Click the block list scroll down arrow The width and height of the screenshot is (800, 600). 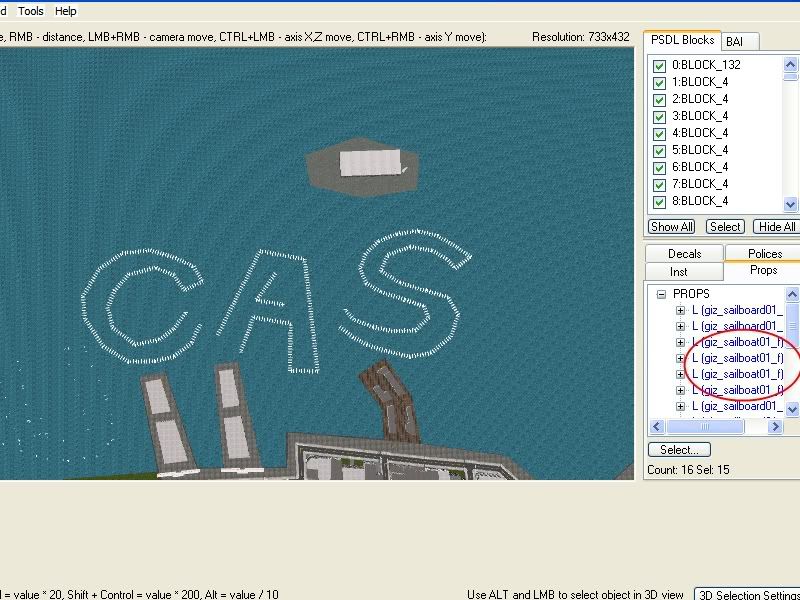791,204
